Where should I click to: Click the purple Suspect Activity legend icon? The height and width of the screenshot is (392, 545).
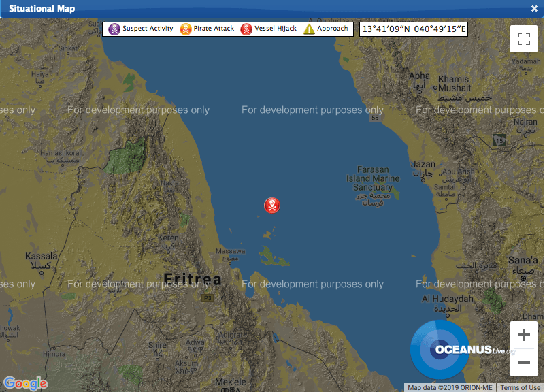(x=114, y=29)
